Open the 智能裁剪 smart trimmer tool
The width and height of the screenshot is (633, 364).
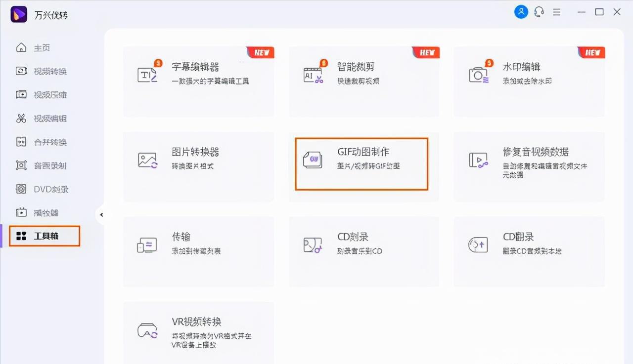pyautogui.click(x=363, y=82)
